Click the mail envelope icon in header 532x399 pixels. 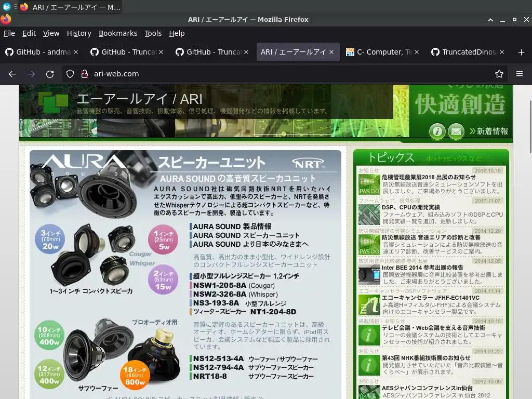tap(456, 131)
